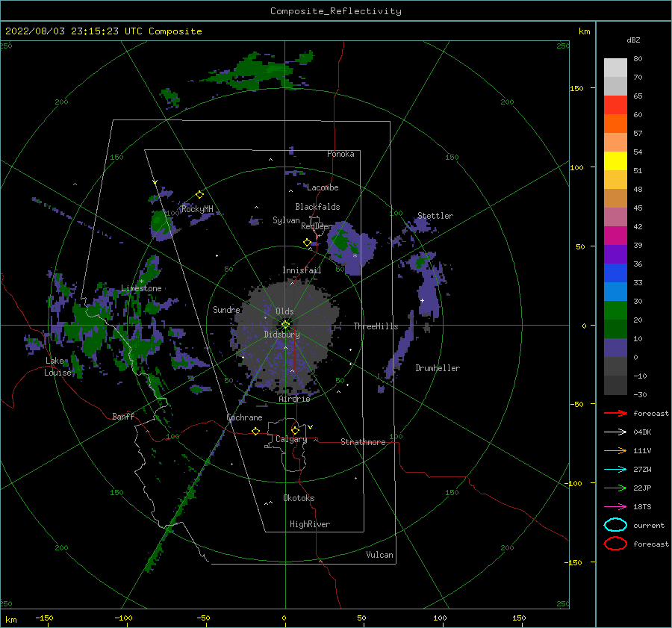Viewport: 672px width, 628px height.
Task: Click the Sundre label
Action: point(226,309)
